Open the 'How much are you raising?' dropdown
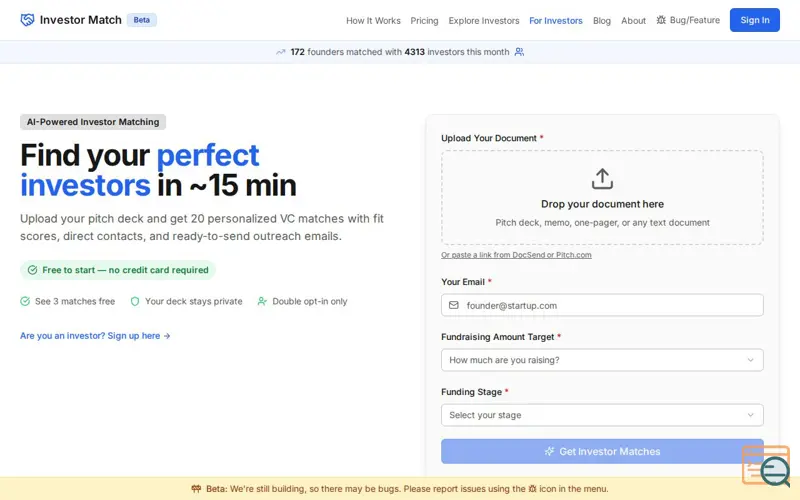Viewport: 800px width, 500px height. pyautogui.click(x=602, y=360)
